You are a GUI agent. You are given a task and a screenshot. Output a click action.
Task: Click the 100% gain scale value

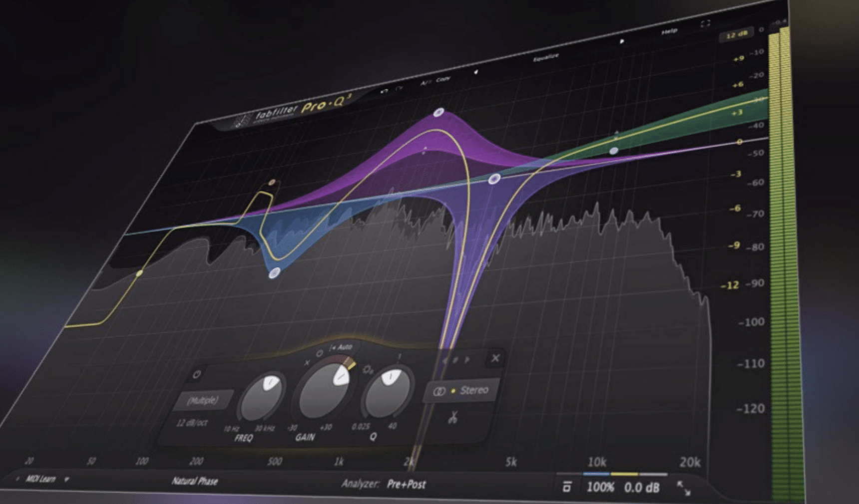pos(600,487)
